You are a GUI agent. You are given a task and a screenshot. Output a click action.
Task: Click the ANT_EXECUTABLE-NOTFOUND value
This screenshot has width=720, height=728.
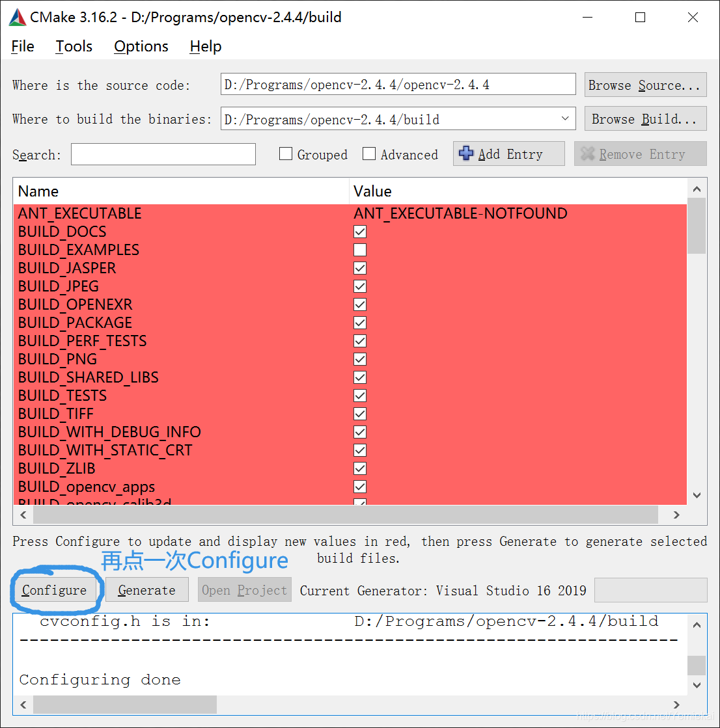point(460,213)
